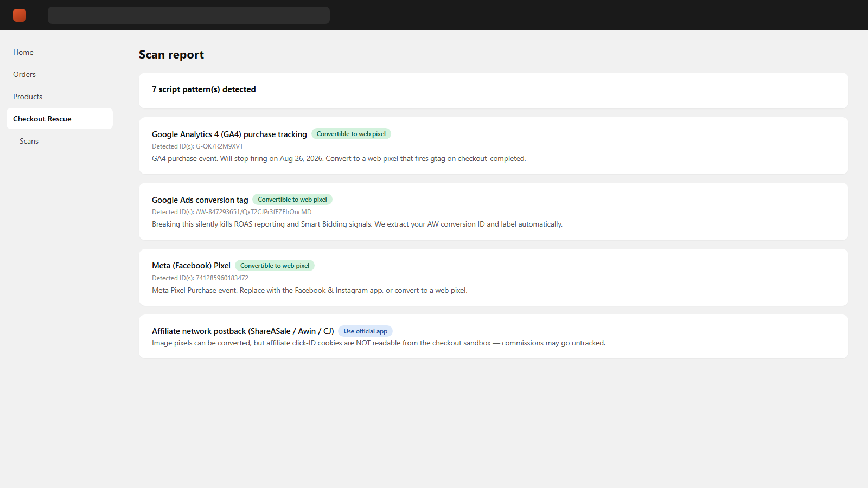Click the GA4 purchase event description
The height and width of the screenshot is (488, 868).
339,159
